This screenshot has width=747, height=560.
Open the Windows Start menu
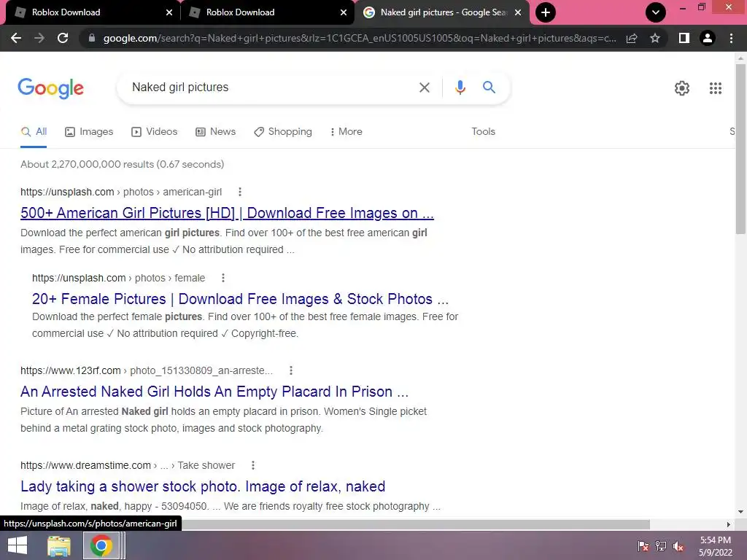pos(18,545)
